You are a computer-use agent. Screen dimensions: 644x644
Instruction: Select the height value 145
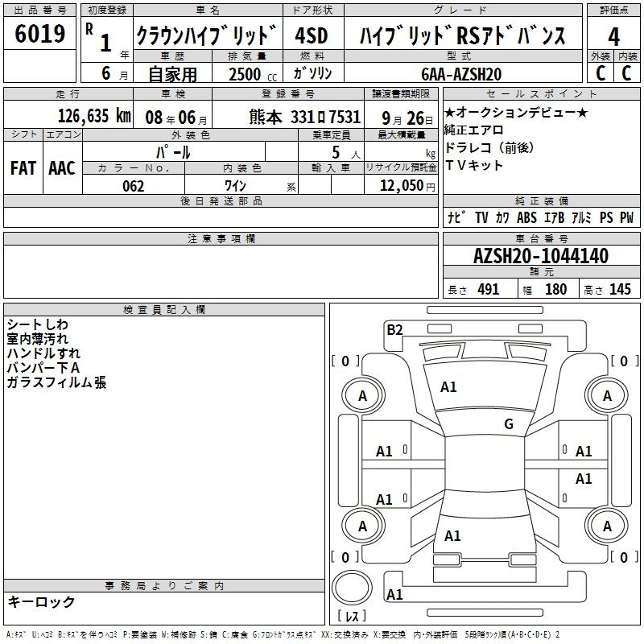[x=620, y=289]
